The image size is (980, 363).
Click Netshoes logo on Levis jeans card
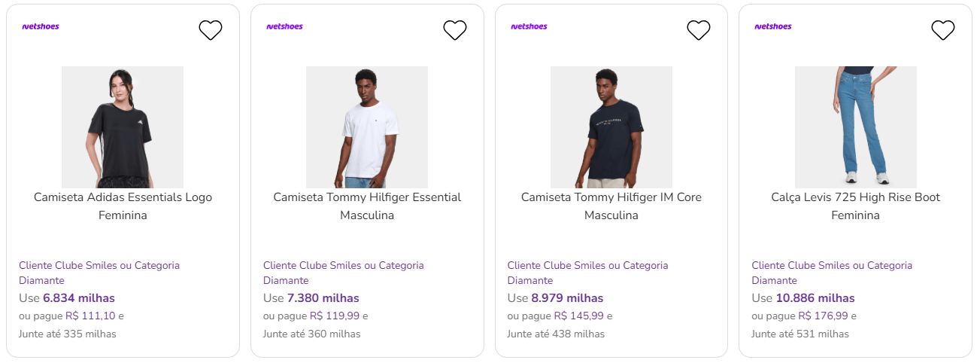point(773,26)
